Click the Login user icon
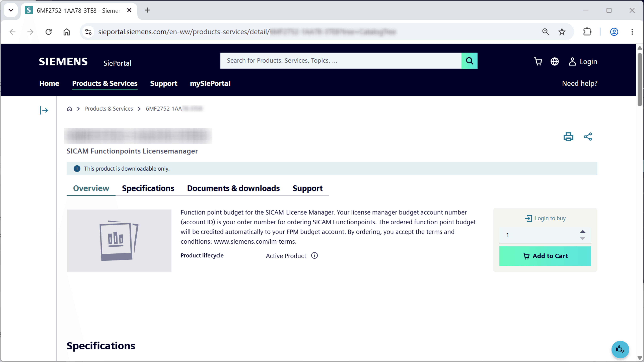Image resolution: width=644 pixels, height=362 pixels. pos(572,61)
